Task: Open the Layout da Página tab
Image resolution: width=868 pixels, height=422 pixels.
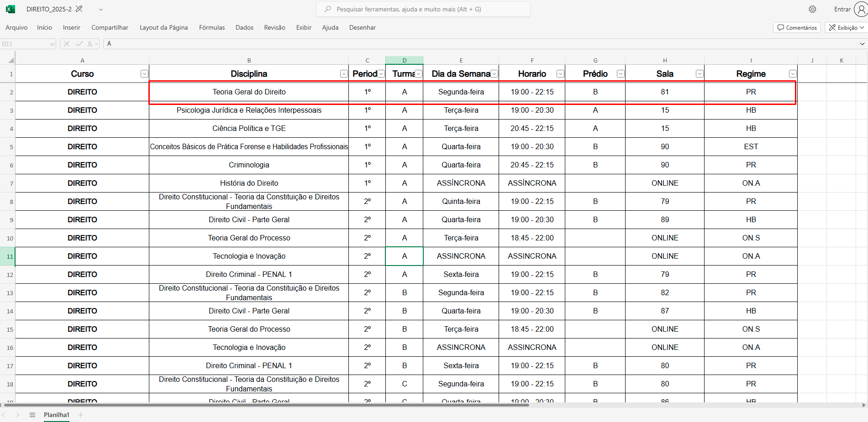Action: 163,27
